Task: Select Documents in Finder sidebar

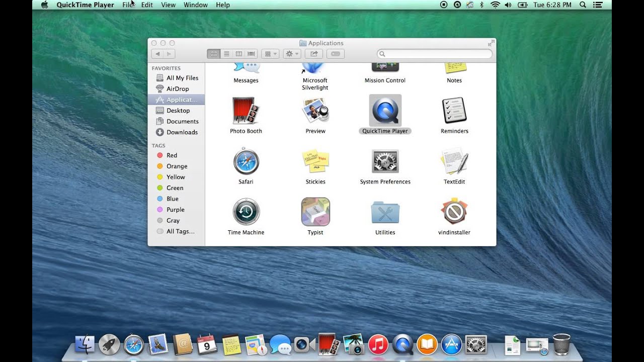Action: [x=177, y=121]
